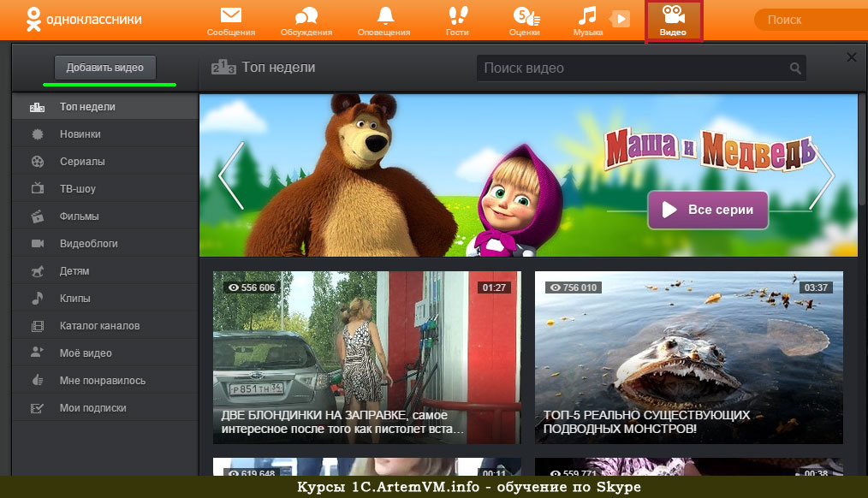Play ТОП-5 подводных монстров video
The height and width of the screenshot is (498, 868).
(x=688, y=358)
